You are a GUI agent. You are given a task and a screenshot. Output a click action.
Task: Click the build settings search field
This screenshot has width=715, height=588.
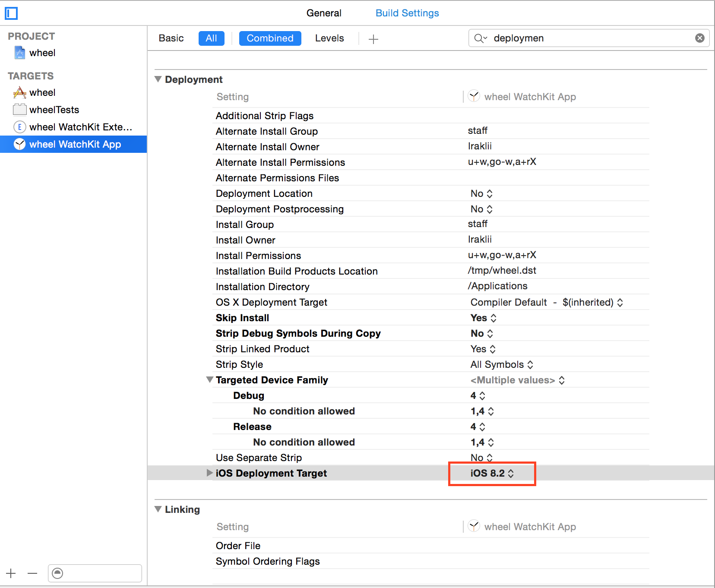coord(589,38)
